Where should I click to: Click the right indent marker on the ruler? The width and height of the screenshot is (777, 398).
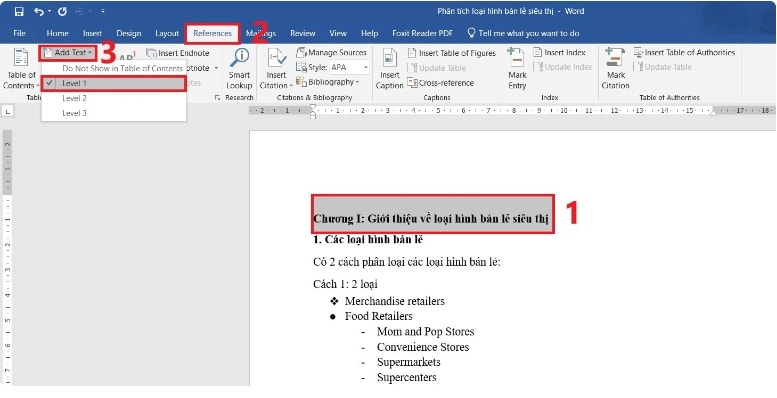(x=714, y=113)
